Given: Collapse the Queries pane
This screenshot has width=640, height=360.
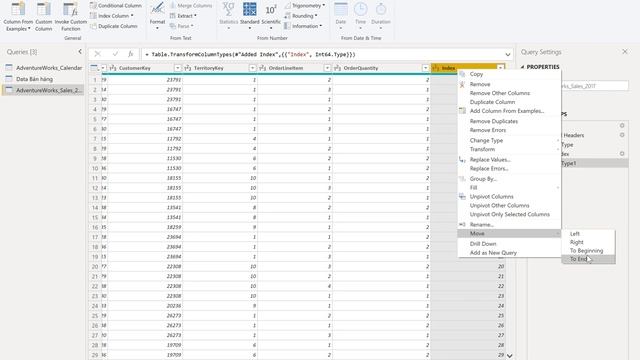Looking at the screenshot, I should [x=80, y=51].
